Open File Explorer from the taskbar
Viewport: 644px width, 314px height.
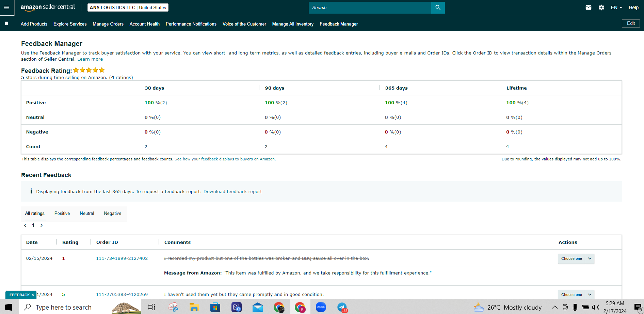pyautogui.click(x=194, y=307)
